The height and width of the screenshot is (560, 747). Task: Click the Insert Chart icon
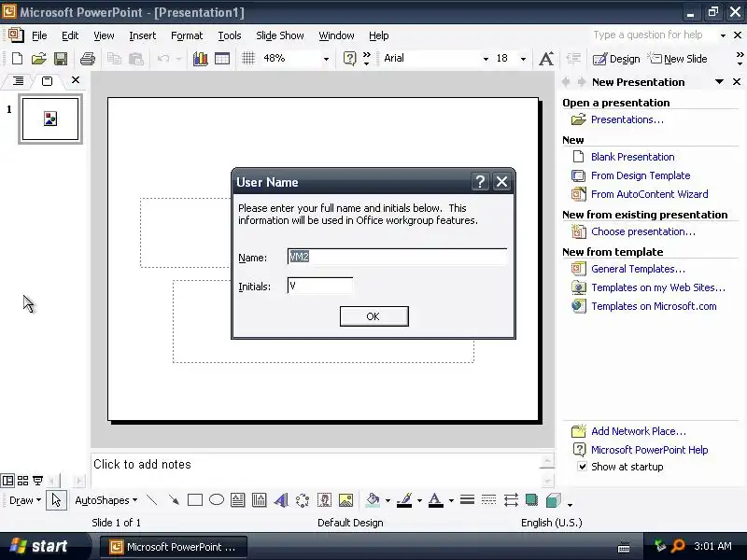(x=200, y=59)
